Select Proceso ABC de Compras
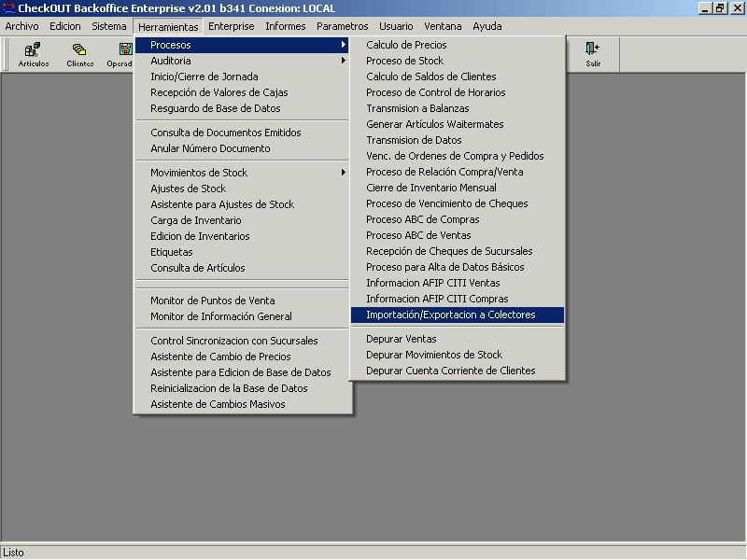 click(x=458, y=219)
